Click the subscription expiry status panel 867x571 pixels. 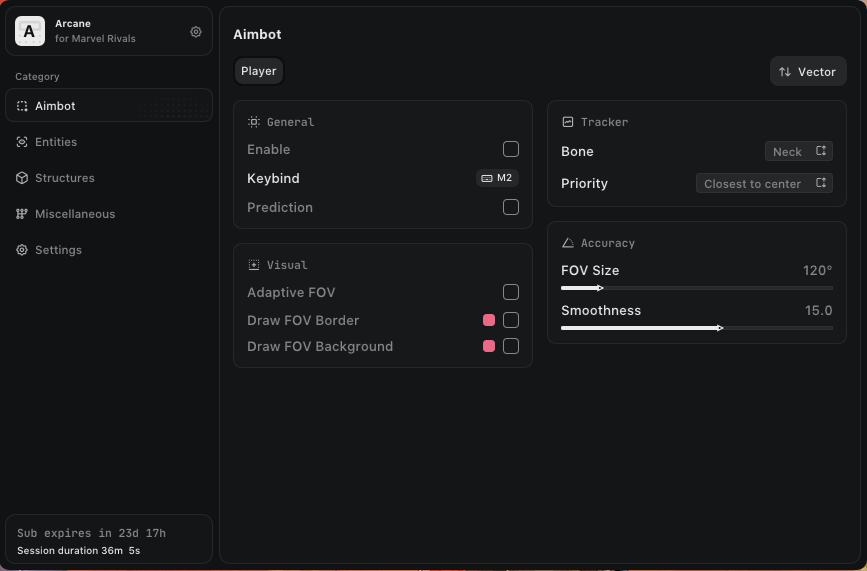click(109, 539)
